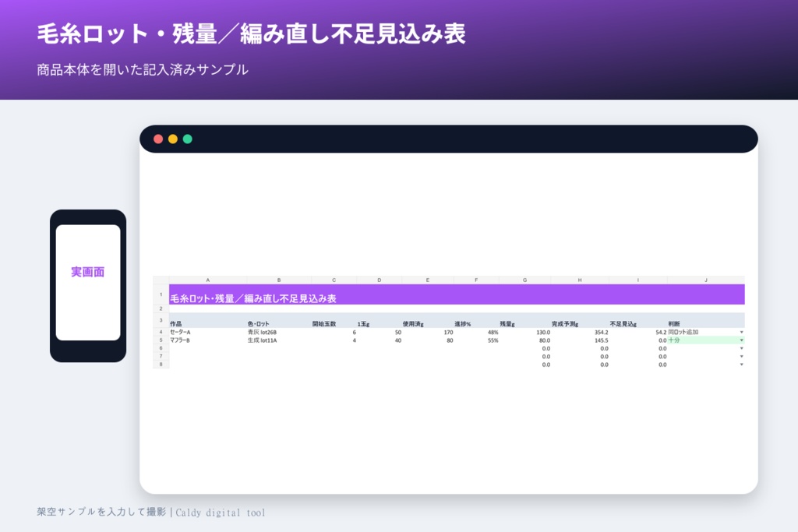Select row 6 header number
The height and width of the screenshot is (532, 798).
pyautogui.click(x=161, y=348)
